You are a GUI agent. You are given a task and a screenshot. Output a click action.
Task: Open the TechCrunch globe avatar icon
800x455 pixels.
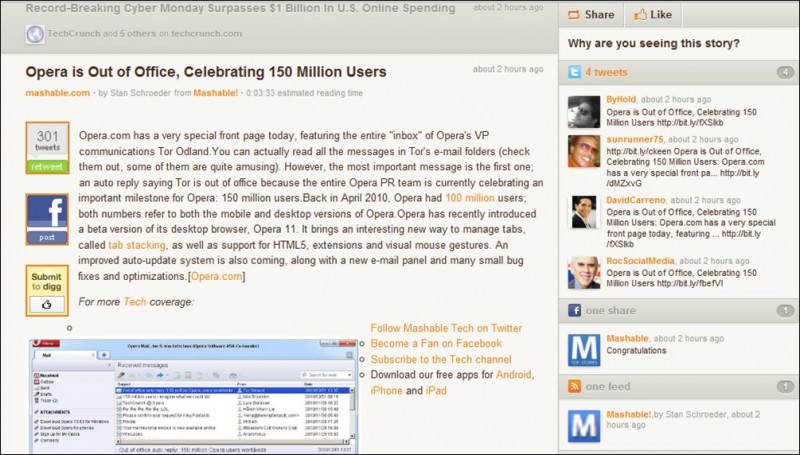35,34
